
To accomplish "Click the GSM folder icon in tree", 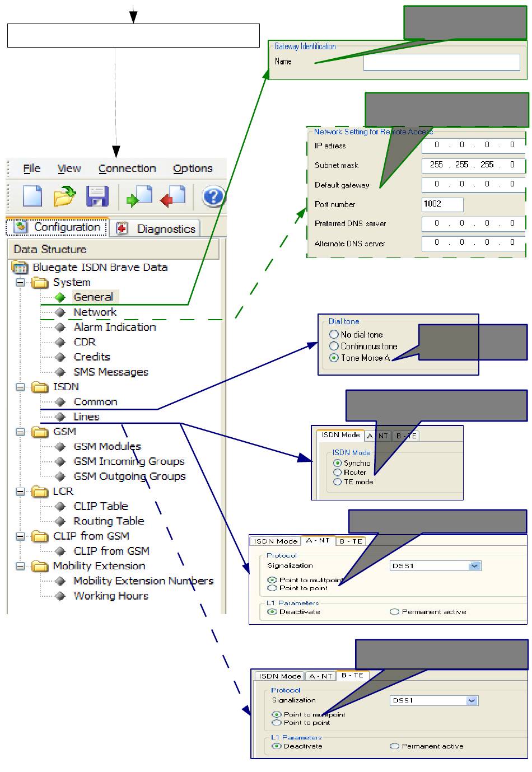I will pos(40,432).
